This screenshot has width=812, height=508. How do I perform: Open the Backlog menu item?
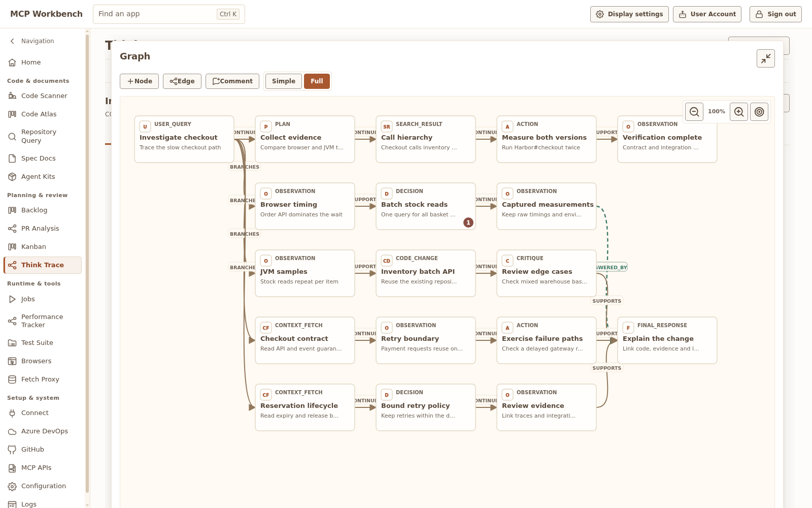click(x=43, y=210)
